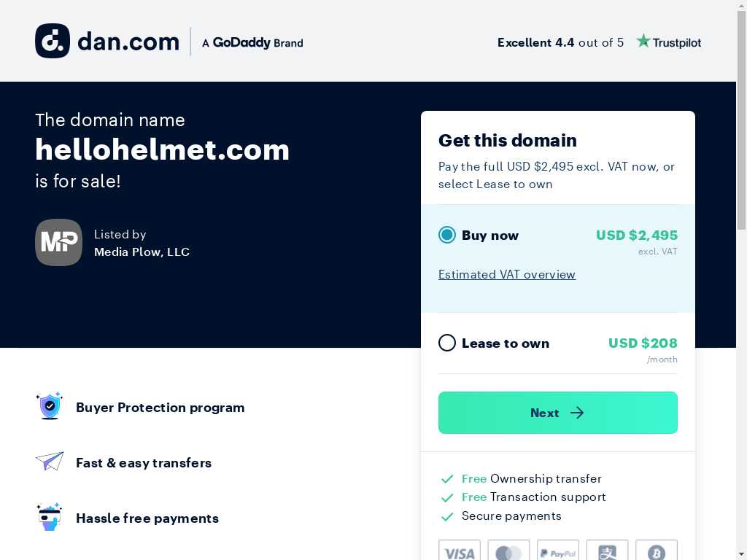Open the Estimated VAT overview link

(x=507, y=275)
